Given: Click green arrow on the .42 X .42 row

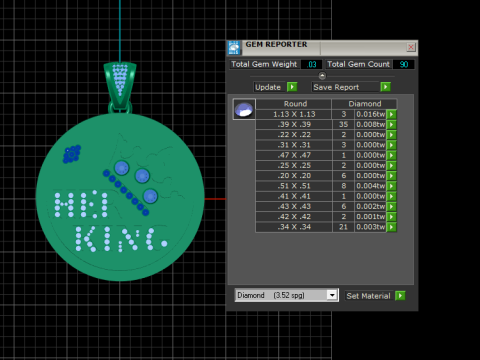Looking at the screenshot, I should pos(392,217).
